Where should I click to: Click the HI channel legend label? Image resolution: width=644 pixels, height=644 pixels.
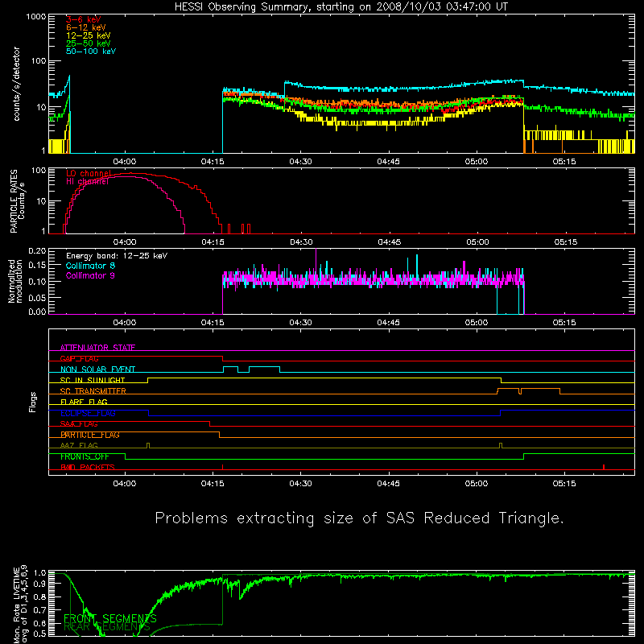coord(87,182)
